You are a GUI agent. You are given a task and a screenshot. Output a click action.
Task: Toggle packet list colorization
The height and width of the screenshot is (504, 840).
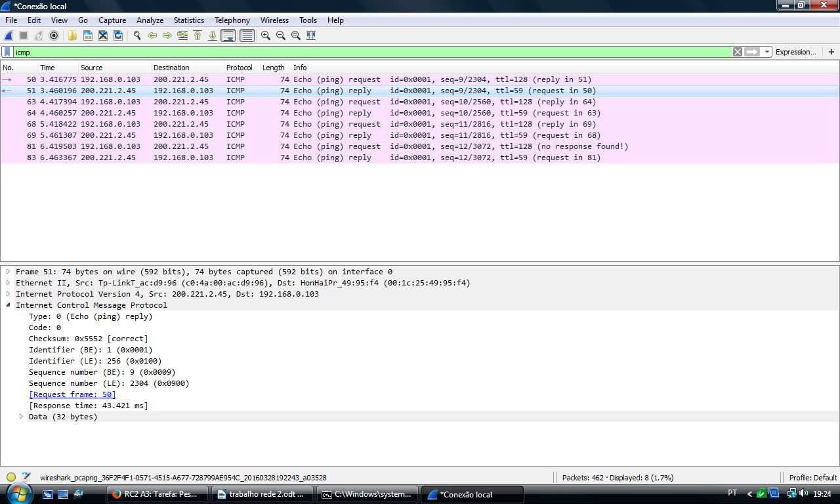(247, 35)
